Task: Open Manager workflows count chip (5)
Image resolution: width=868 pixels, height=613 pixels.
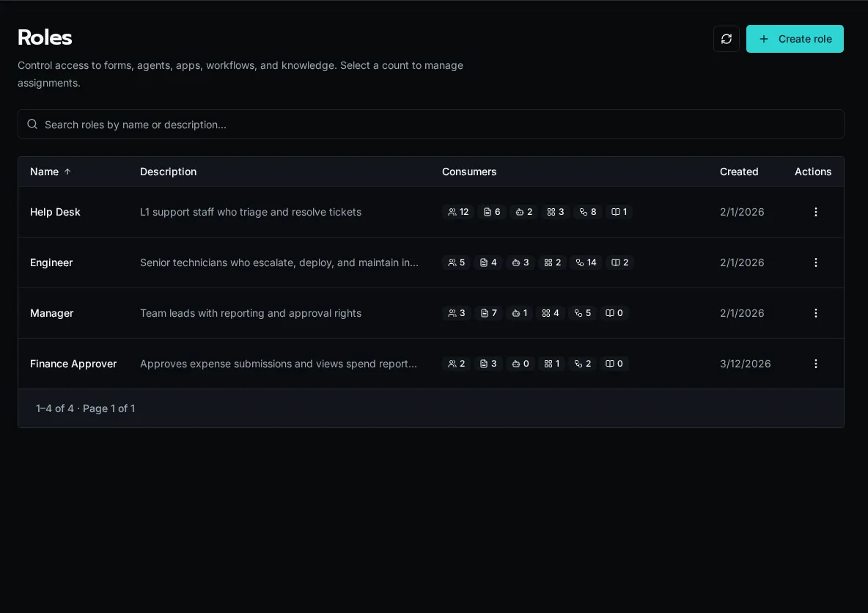Action: [582, 313]
